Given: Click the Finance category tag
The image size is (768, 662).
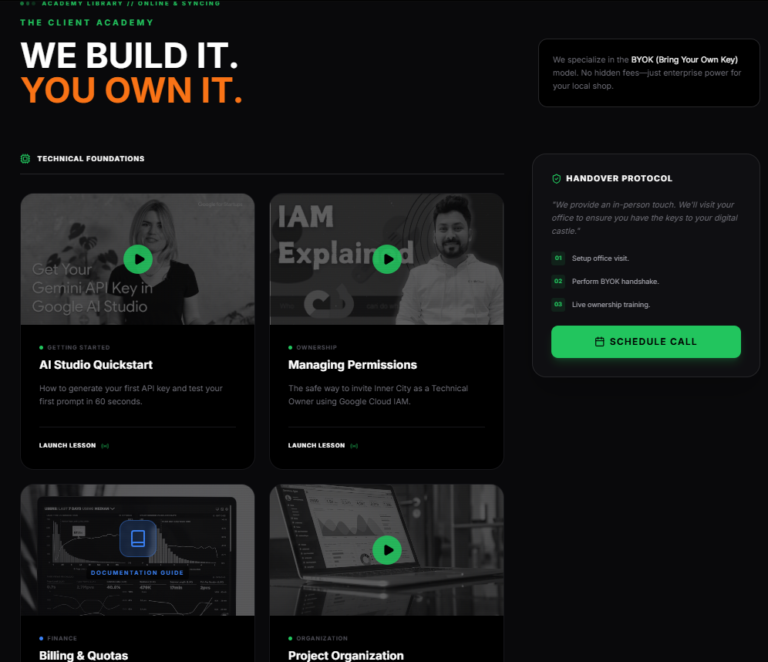Looking at the screenshot, I should (x=62, y=638).
